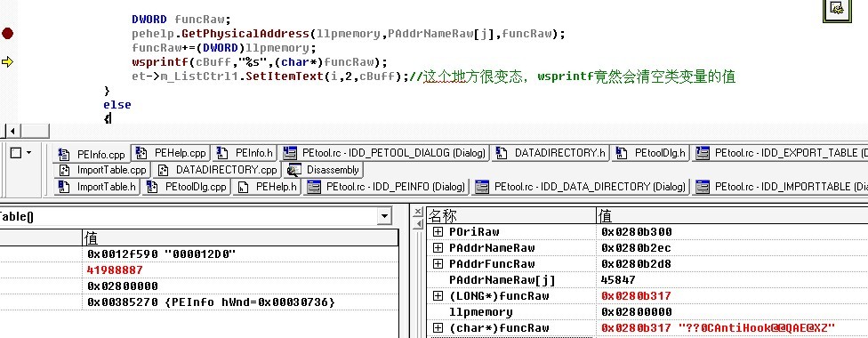Click the 名称 column header
This screenshot has width=868, height=338.
tap(510, 215)
